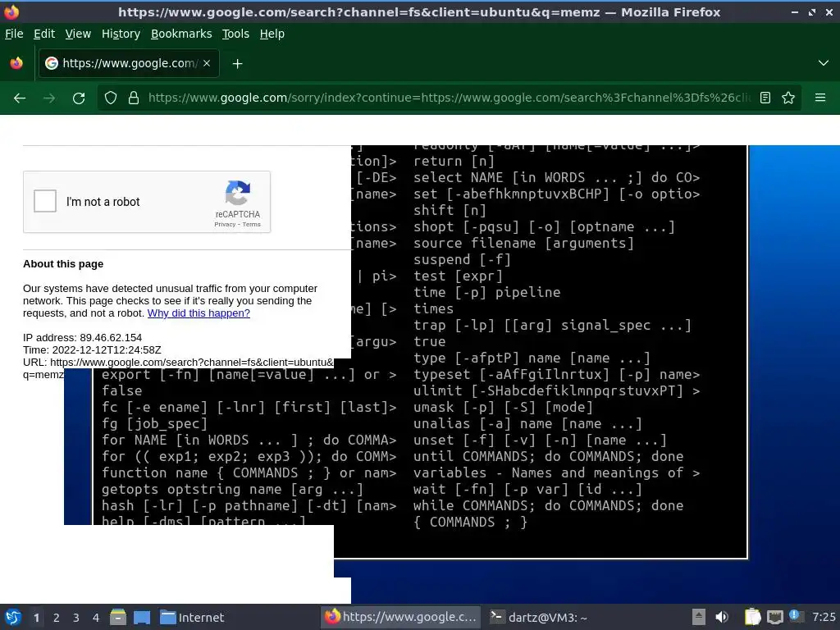Open the Internet folder taskbar entry
This screenshot has height=630, width=840.
192,617
